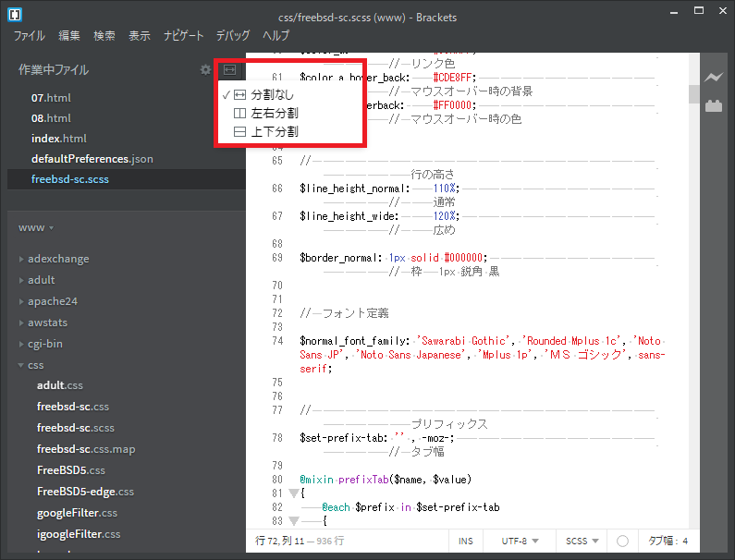Click 作業中ファイル panel header
Screen dimensions: 735x560
[x=54, y=70]
